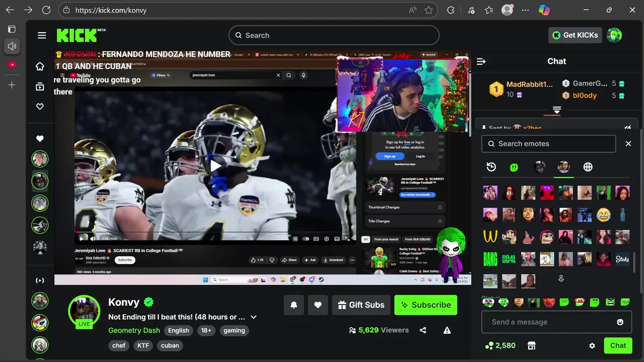The width and height of the screenshot is (644, 362).
Task: Click Konvy channel name
Action: click(x=124, y=302)
